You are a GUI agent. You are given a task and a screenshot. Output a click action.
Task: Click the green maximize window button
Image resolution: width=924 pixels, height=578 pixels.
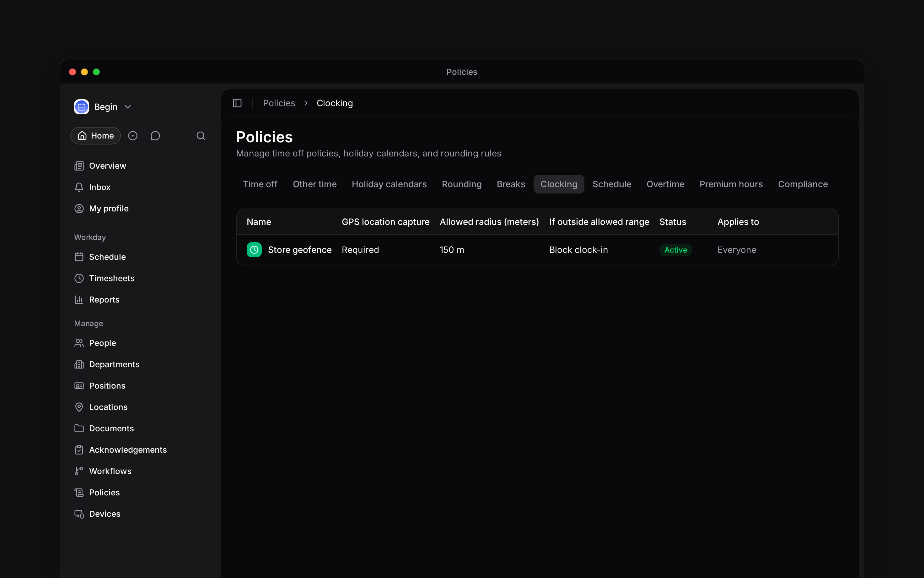click(x=96, y=72)
